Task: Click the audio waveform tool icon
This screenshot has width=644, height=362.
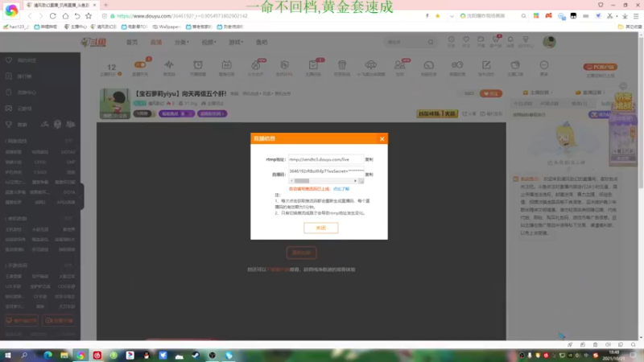Action: [169, 65]
